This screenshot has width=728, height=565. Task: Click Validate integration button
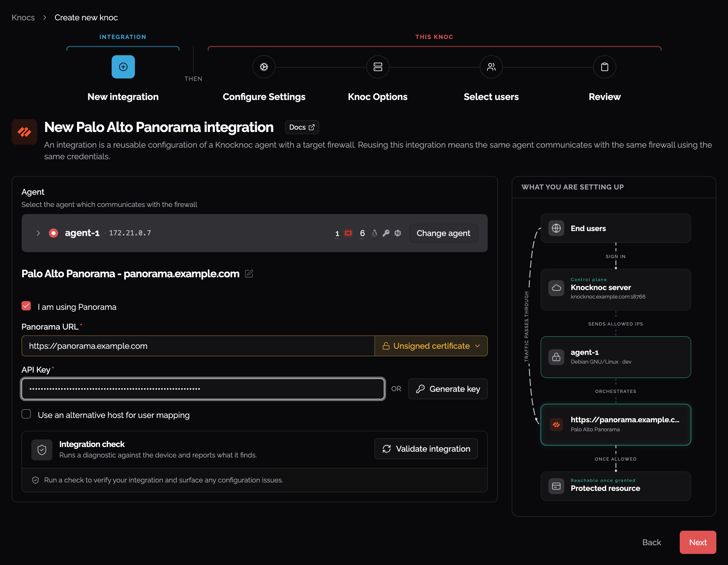point(426,449)
